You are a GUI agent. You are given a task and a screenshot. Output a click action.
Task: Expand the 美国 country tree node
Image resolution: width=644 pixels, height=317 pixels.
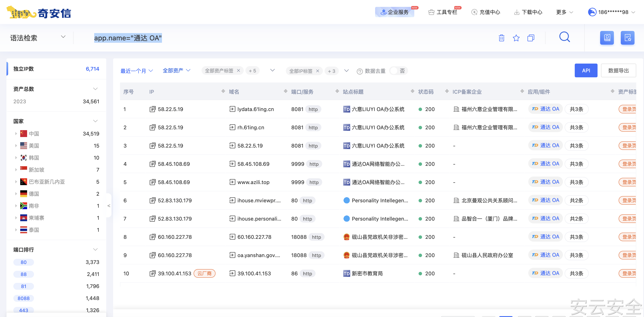click(16, 146)
